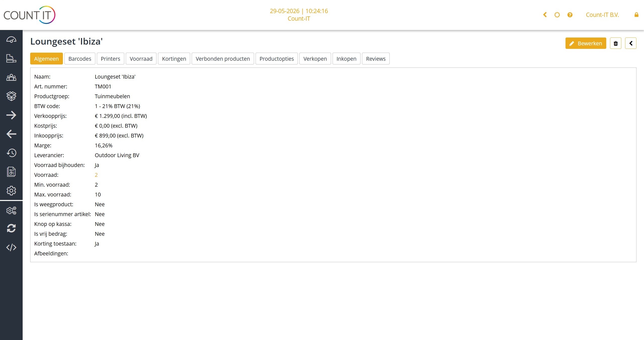The image size is (644, 340).
Task: Open the multiple gears icon in sidebar
Action: pos(11,211)
